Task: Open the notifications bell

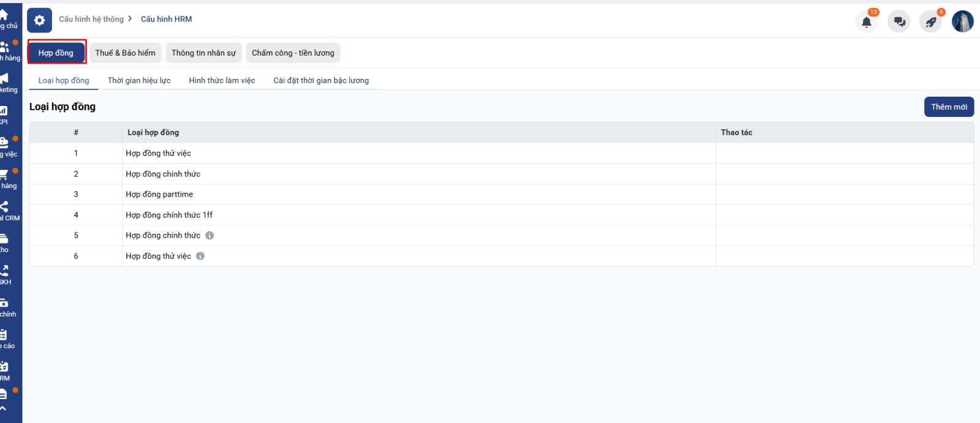Action: [x=866, y=22]
